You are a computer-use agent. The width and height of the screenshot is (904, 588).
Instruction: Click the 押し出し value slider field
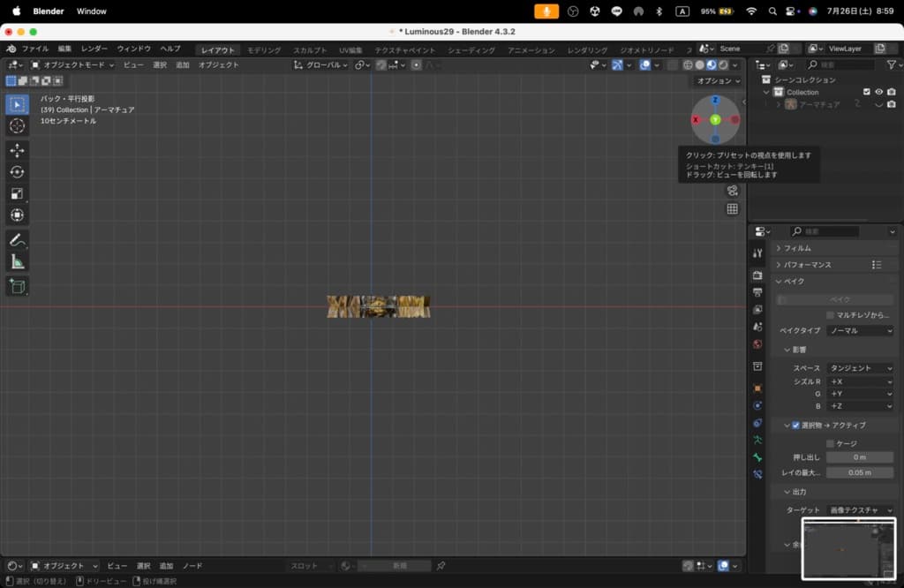(859, 457)
